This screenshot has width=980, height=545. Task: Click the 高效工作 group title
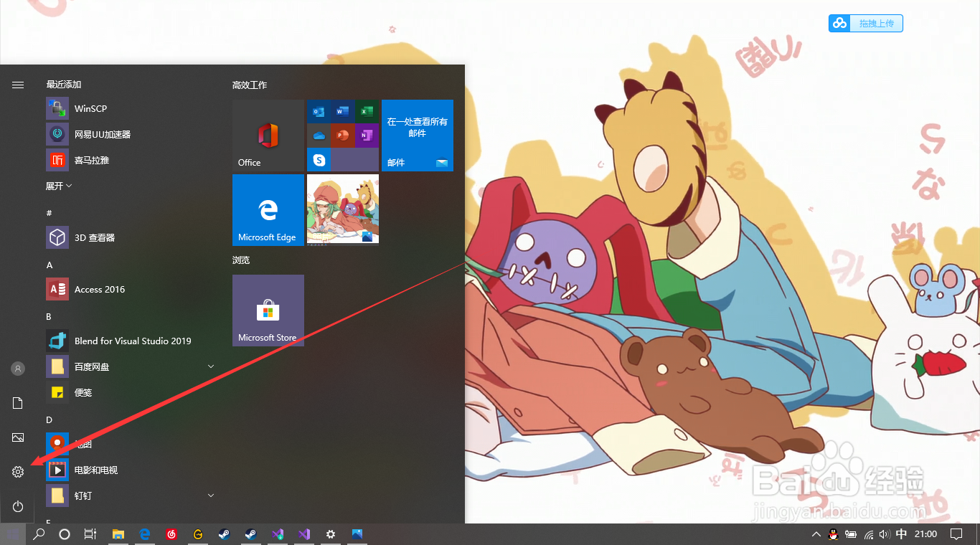point(250,85)
